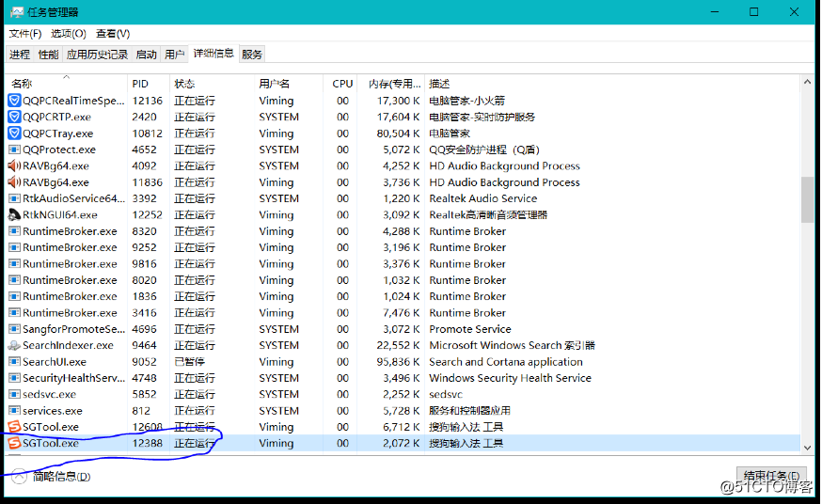Switch to the 启动 tab
The image size is (822, 504).
[x=147, y=55]
